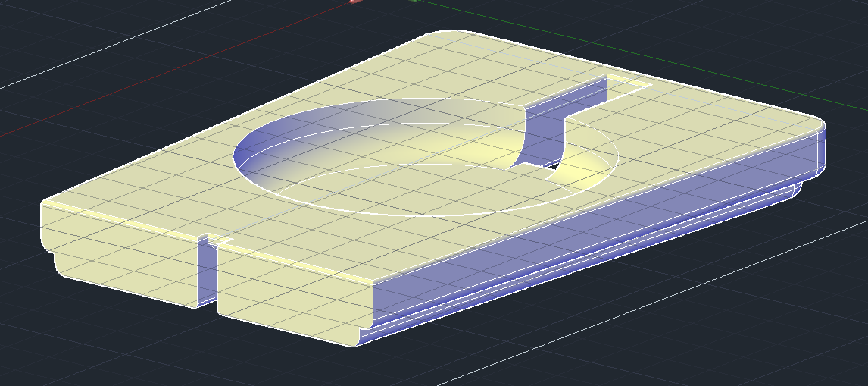Select the red axis arrowhead at the top

[356, 2]
